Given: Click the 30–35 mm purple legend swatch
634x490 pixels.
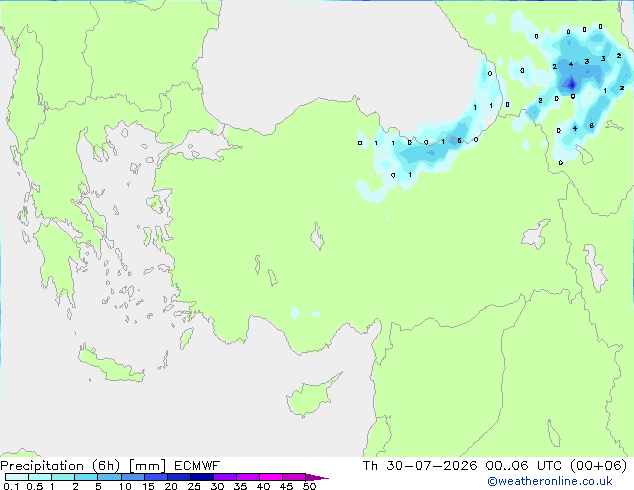Looking at the screenshot, I should (225, 477).
